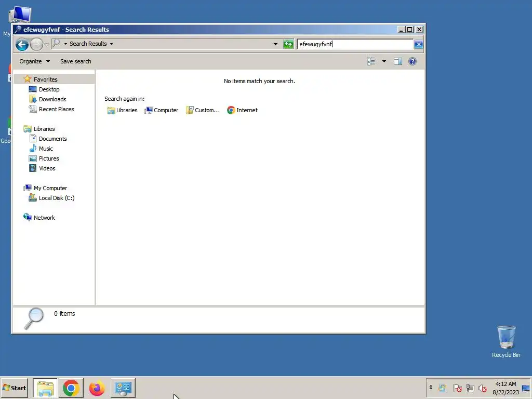Click the muted volume tray icon
This screenshot has width=532, height=399.
pos(483,388)
